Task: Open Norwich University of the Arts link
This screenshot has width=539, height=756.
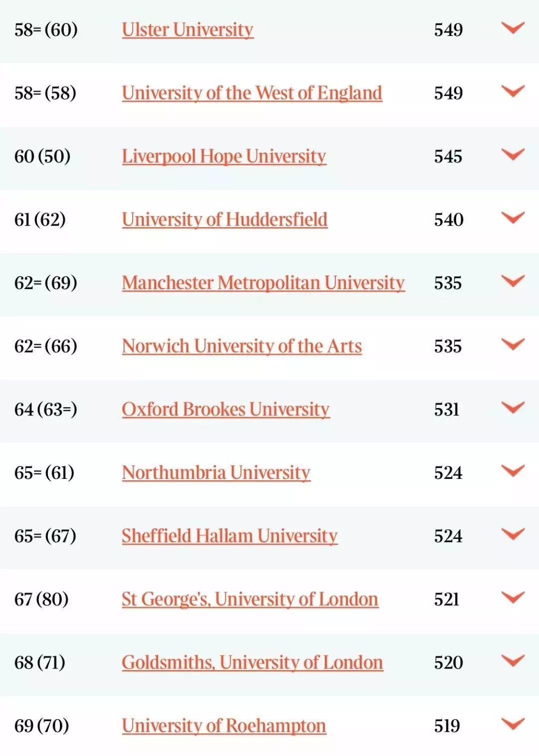Action: (242, 346)
